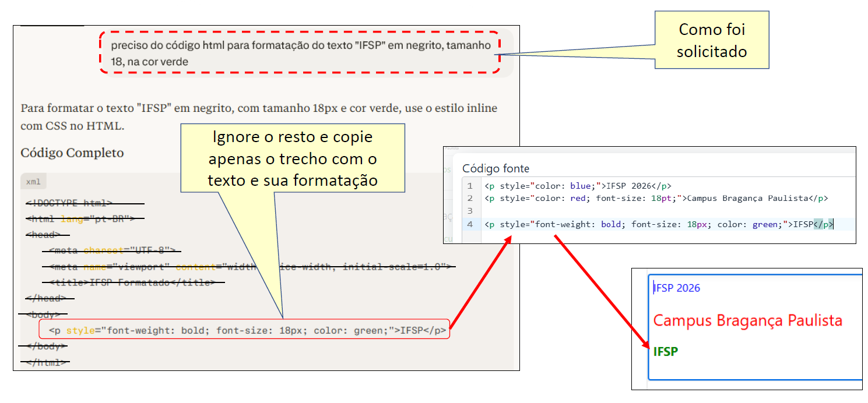The height and width of the screenshot is (403, 868).
Task: Select the "Código Completo" heading
Action: (72, 153)
